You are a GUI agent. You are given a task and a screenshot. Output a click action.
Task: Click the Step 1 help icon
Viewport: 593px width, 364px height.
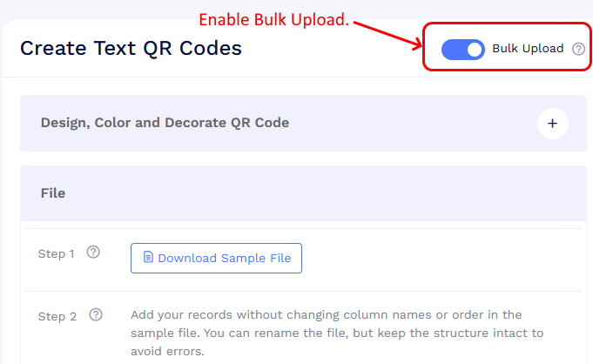coord(93,252)
